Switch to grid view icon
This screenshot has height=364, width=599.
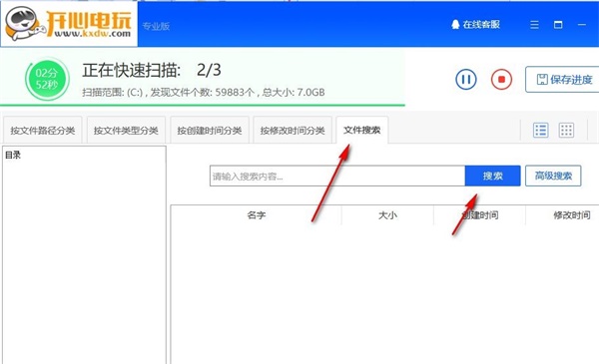point(566,130)
